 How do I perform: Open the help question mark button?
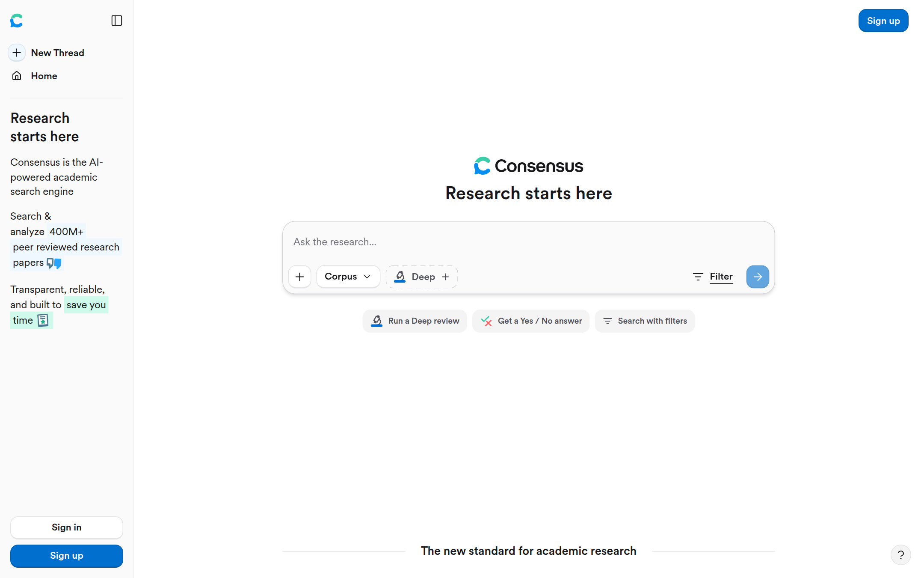901,555
